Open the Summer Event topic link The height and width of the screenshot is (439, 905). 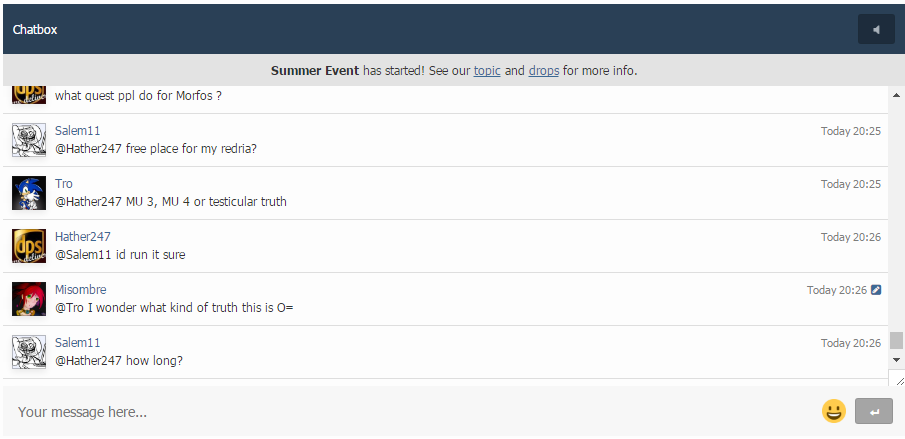pos(487,71)
